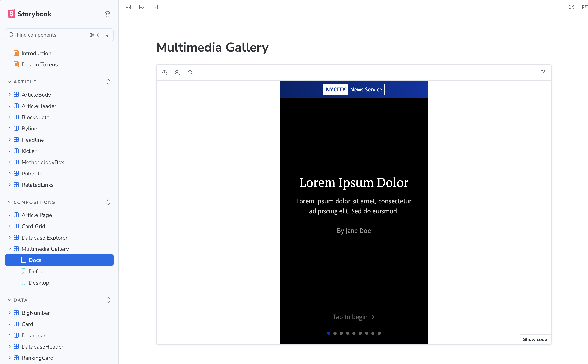The height and width of the screenshot is (364, 588).
Task: Enter fullscreen mode icon
Action: (x=572, y=7)
